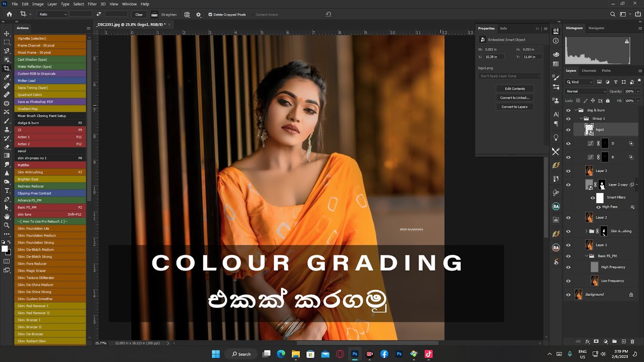Toggle High Pass smart filter visibility

(598, 207)
